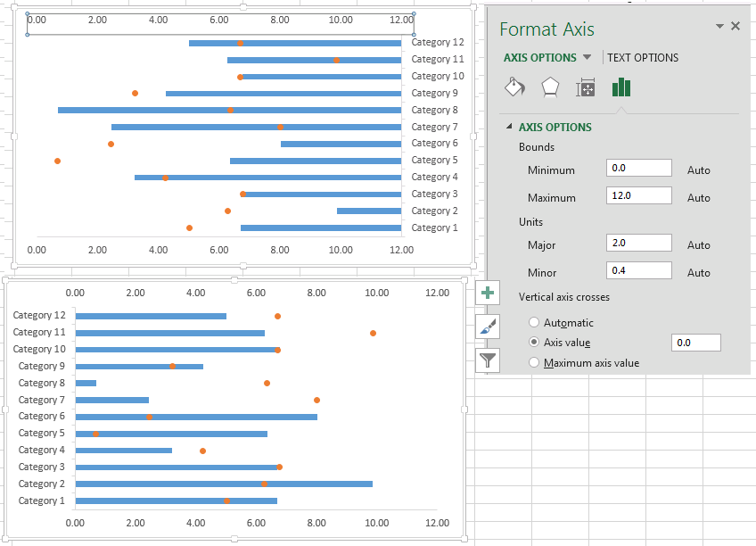The width and height of the screenshot is (756, 546).
Task: Open the Fill & Line paint bucket tab
Action: coord(514,87)
